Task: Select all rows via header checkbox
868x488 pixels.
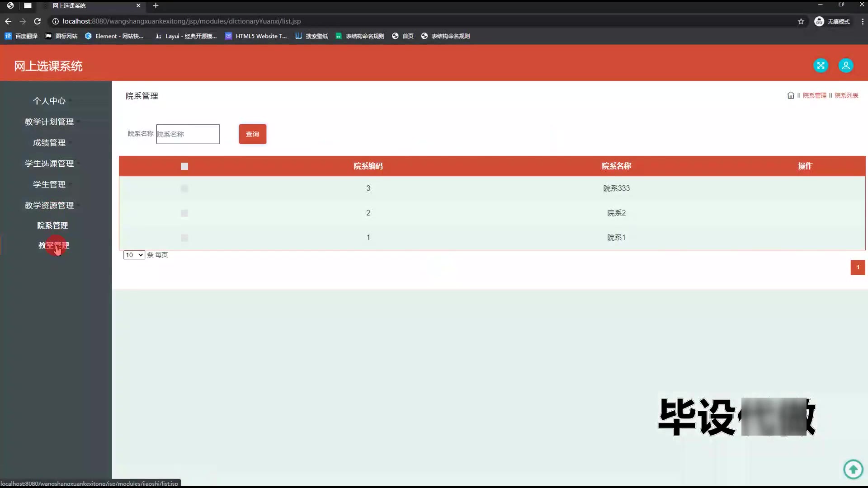Action: pos(184,166)
